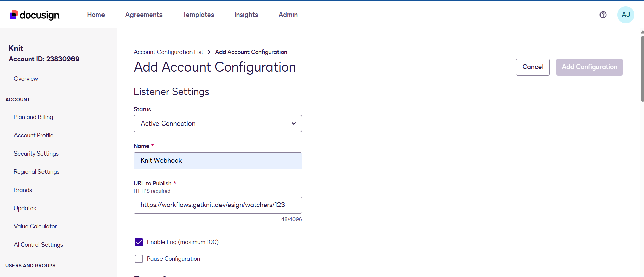Screen dimensions: 644x277
Task: Click the 48/4096 character counter
Action: tap(292, 219)
